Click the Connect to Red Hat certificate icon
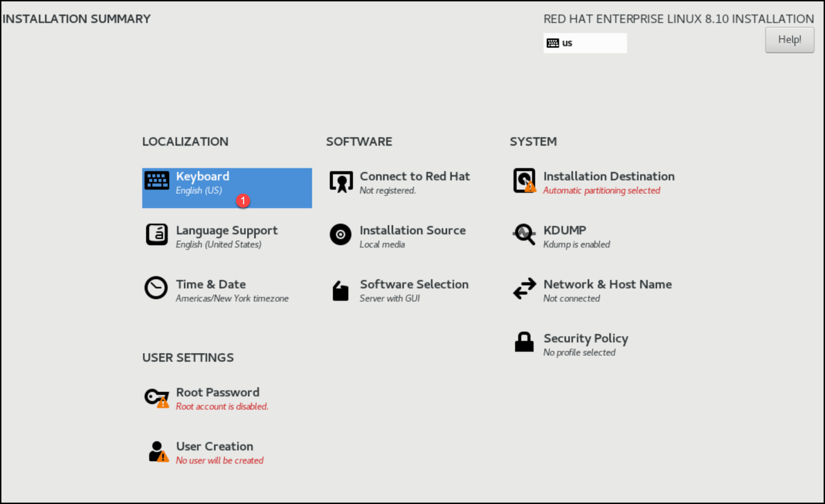 (341, 182)
